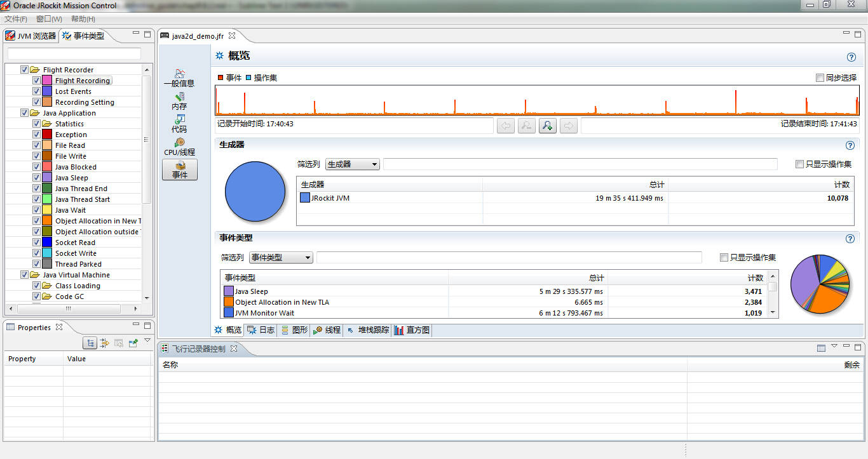Screen dimensions: 868x459
Task: Open the 文件(F) menu
Action: 16,19
